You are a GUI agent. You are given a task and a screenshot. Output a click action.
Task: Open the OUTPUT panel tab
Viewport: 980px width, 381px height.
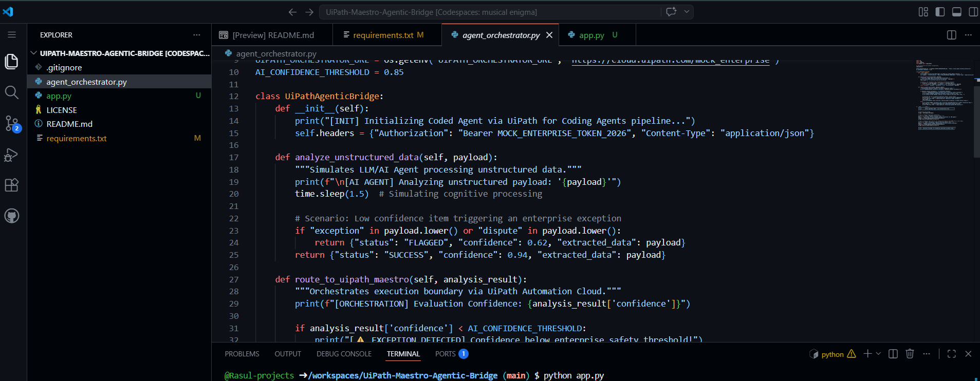pos(288,354)
